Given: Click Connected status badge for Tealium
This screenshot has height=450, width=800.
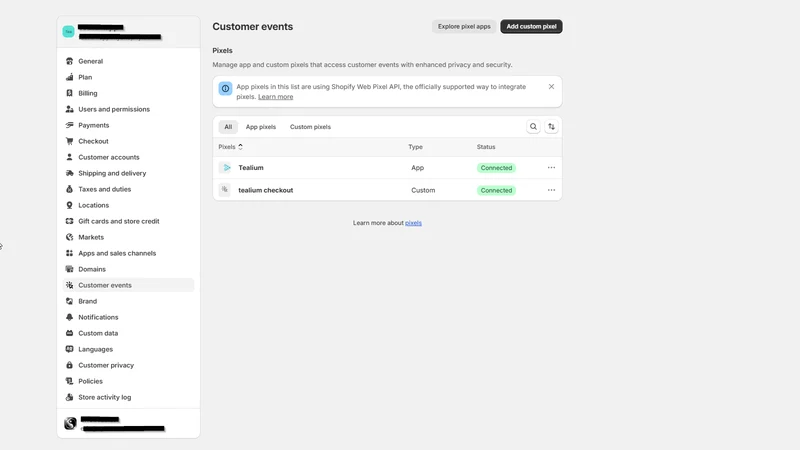Looking at the screenshot, I should point(496,168).
